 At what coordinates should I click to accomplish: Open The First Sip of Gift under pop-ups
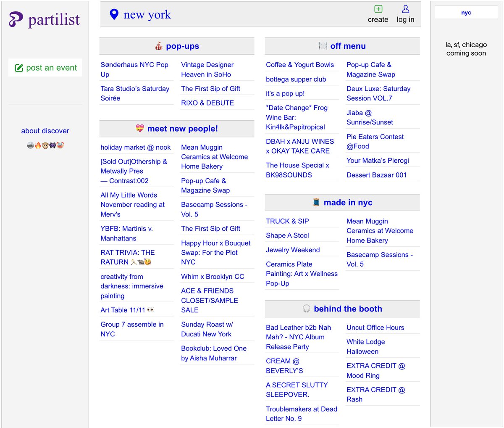(210, 89)
